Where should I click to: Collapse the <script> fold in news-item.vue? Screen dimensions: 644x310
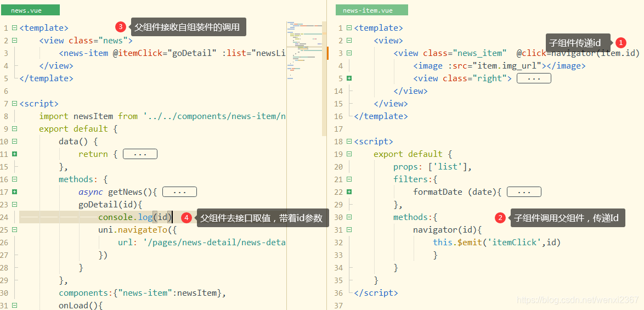pyautogui.click(x=349, y=142)
